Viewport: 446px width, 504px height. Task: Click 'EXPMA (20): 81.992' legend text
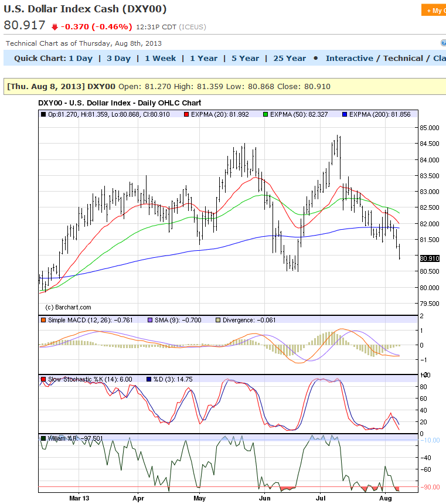point(220,114)
